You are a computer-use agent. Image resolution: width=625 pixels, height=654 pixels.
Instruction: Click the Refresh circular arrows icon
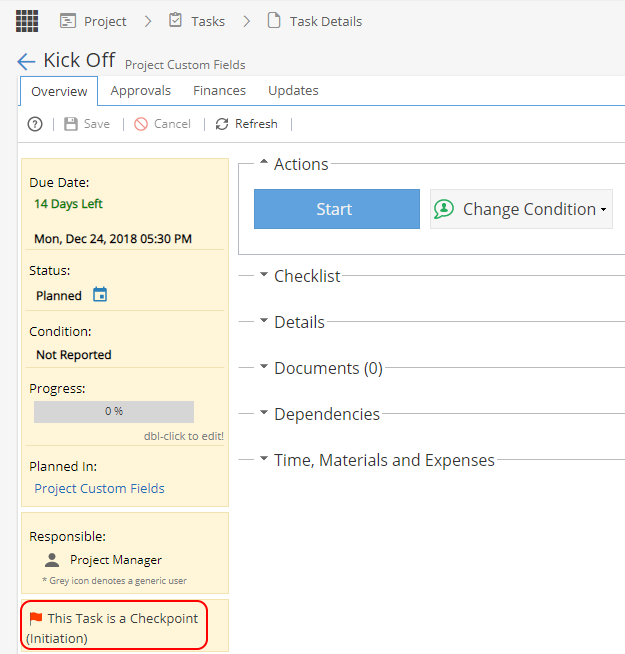click(222, 124)
